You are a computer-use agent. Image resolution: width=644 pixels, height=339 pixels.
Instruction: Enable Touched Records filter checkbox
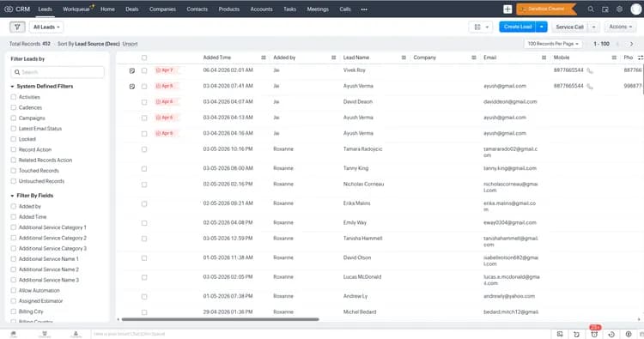14,171
